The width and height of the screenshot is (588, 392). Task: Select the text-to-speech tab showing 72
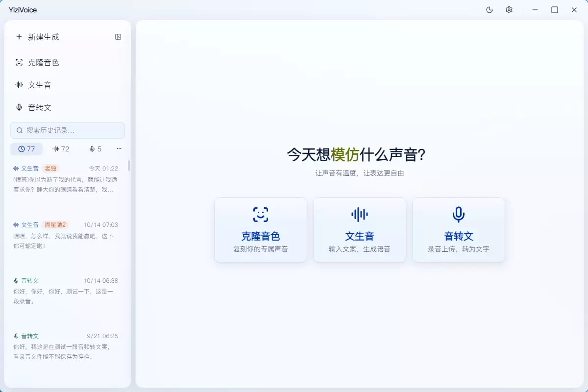tap(61, 149)
